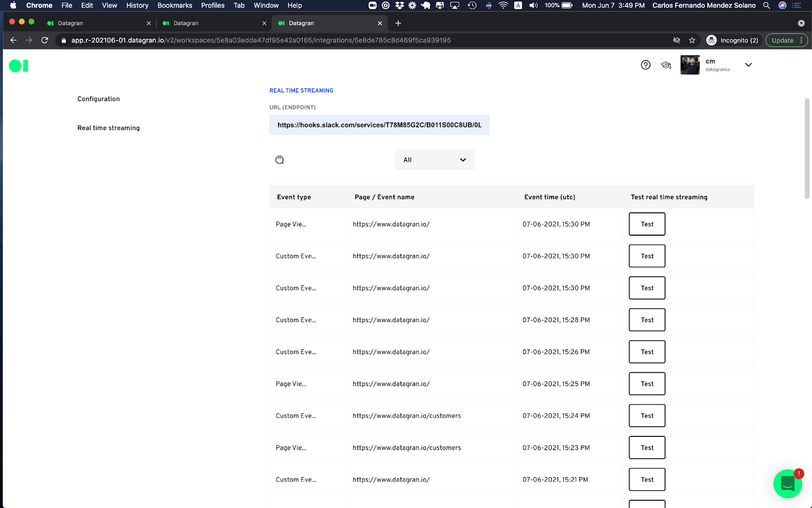Bookmark this page with star icon
This screenshot has width=812, height=508.
click(692, 40)
